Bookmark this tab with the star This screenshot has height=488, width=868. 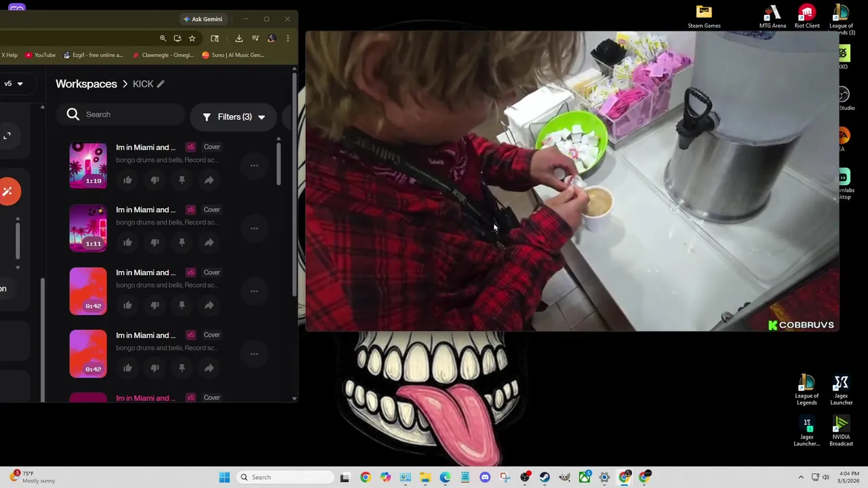pyautogui.click(x=193, y=39)
